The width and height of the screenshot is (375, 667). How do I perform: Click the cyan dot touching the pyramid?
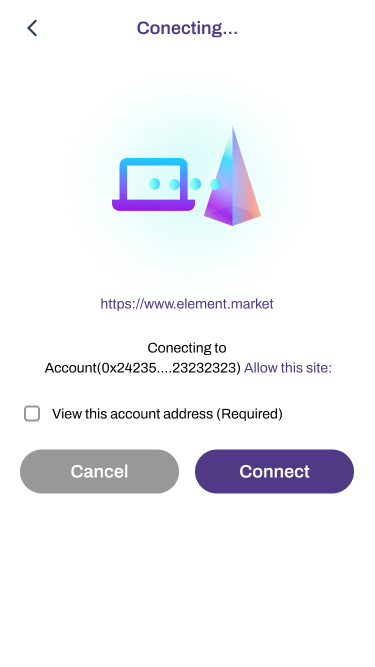click(216, 184)
